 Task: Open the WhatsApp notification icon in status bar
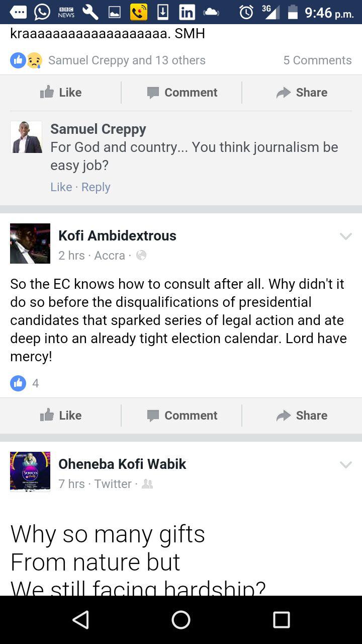coord(42,12)
